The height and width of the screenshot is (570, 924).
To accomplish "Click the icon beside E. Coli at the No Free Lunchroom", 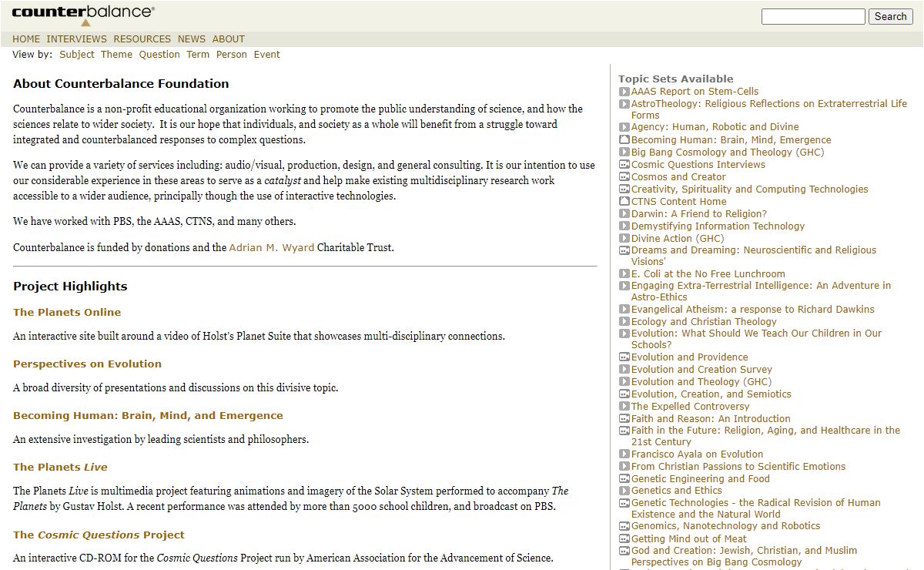I will [624, 274].
